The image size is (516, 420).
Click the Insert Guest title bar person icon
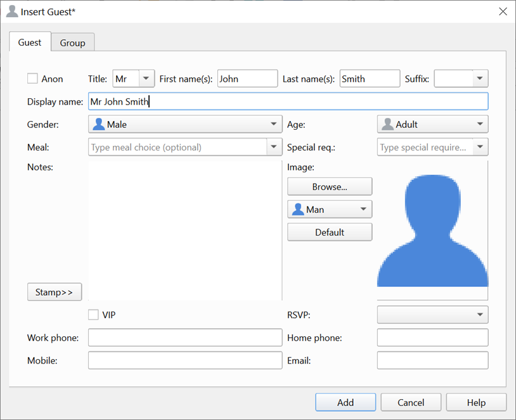pyautogui.click(x=11, y=11)
